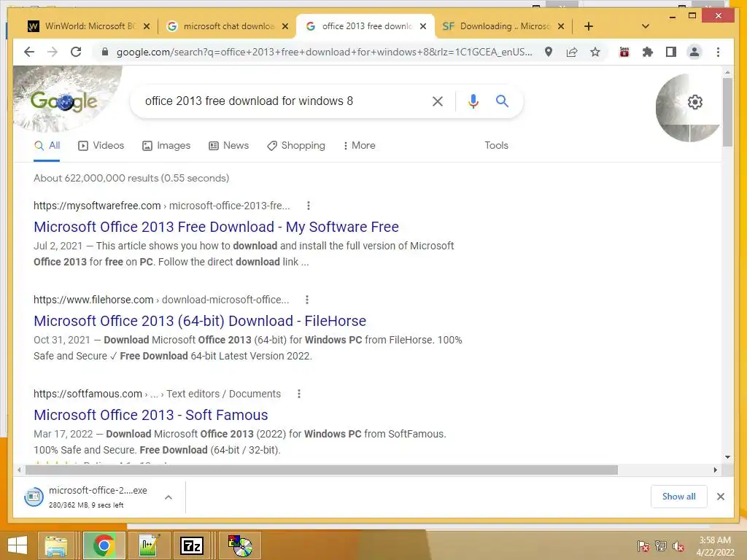Click the https://www.filehorse.com URL text
The width and height of the screenshot is (747, 560).
(93, 300)
